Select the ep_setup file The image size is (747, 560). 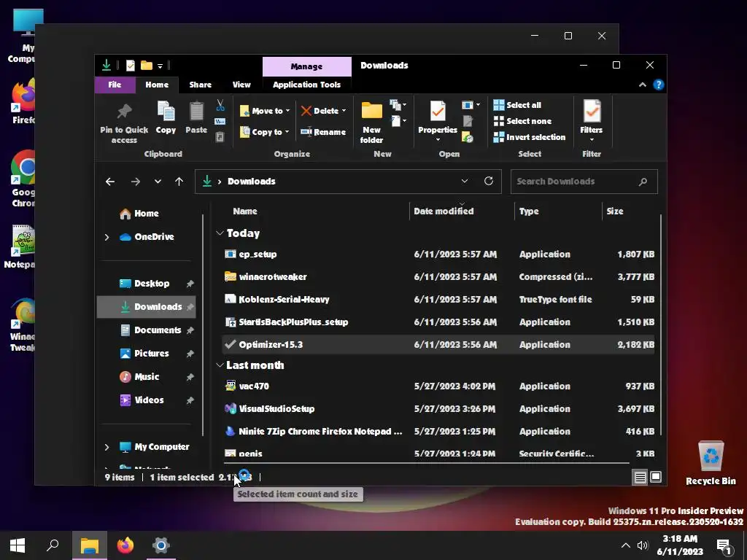coord(438,254)
